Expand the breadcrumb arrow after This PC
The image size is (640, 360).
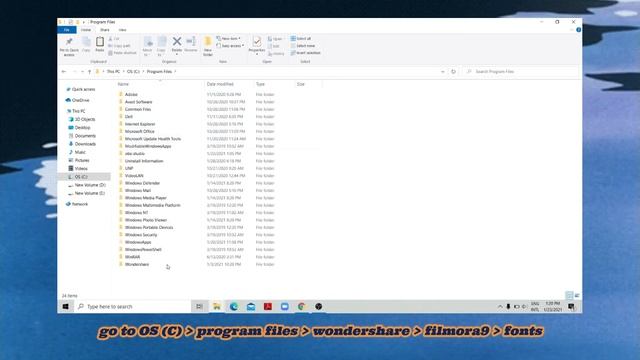click(124, 71)
